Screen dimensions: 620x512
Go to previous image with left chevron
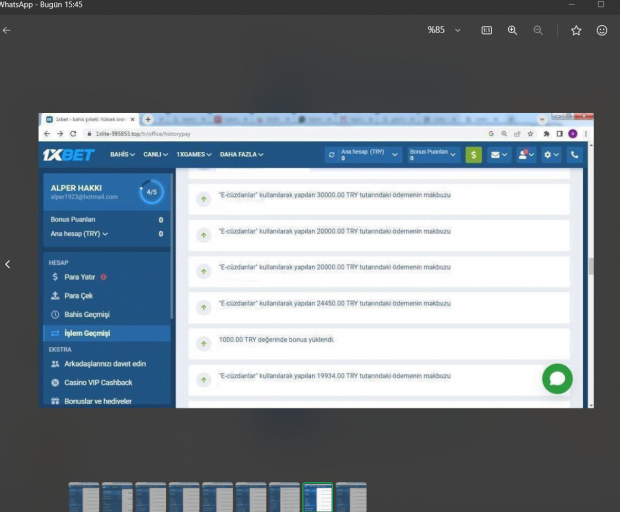[x=8, y=264]
